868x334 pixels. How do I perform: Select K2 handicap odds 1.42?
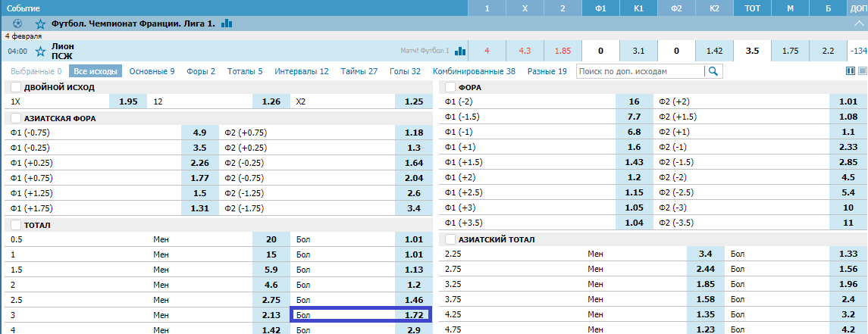coord(714,51)
